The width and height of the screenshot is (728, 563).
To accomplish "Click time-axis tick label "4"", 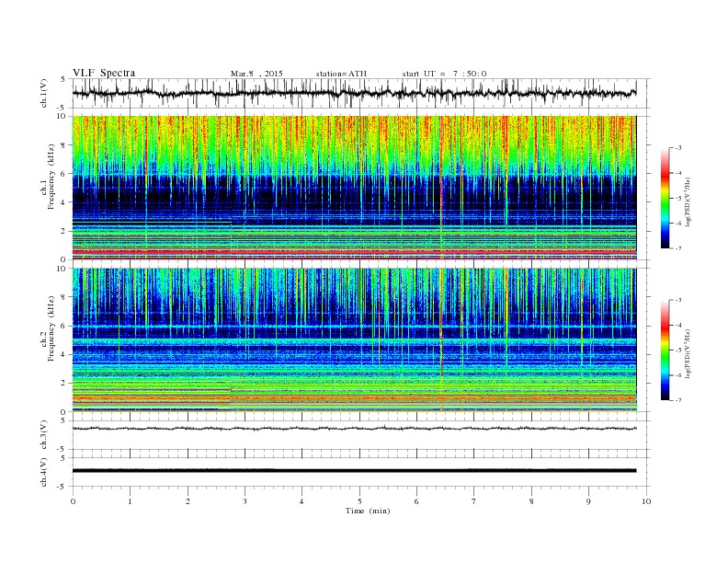I will click(301, 501).
